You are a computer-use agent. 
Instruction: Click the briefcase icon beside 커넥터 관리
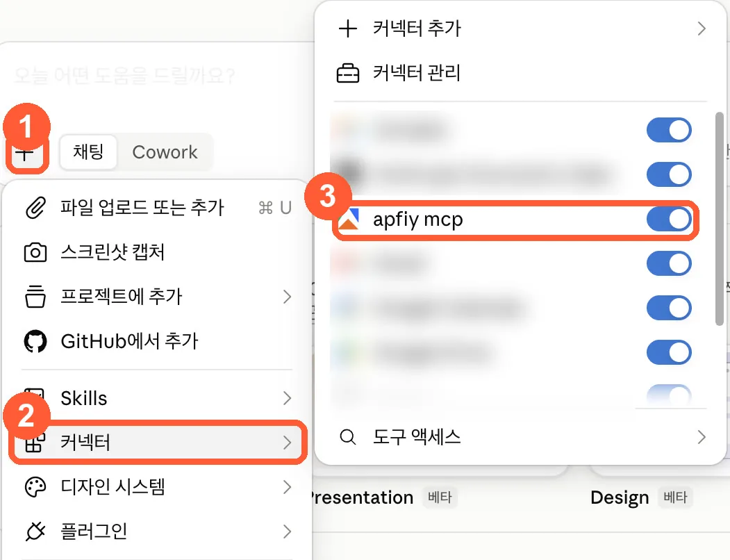coord(348,73)
